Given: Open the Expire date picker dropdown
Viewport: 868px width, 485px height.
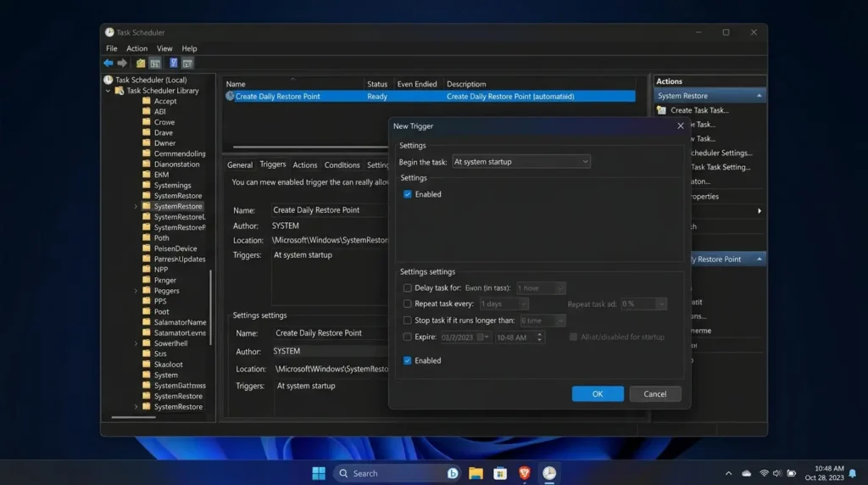Looking at the screenshot, I should pos(486,337).
